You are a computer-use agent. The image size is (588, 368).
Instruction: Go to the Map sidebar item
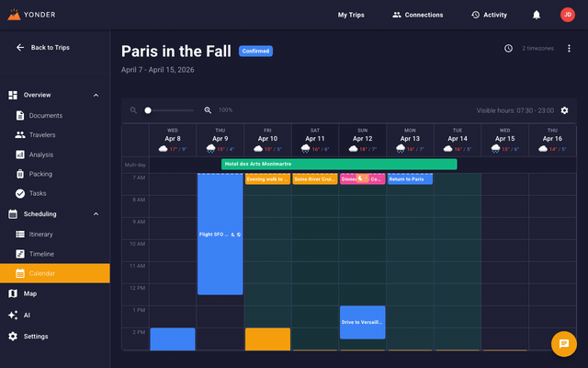click(x=55, y=293)
